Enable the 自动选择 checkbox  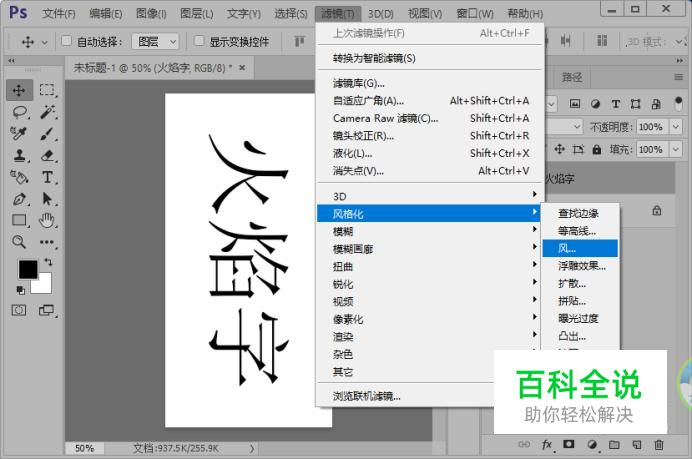pyautogui.click(x=66, y=41)
